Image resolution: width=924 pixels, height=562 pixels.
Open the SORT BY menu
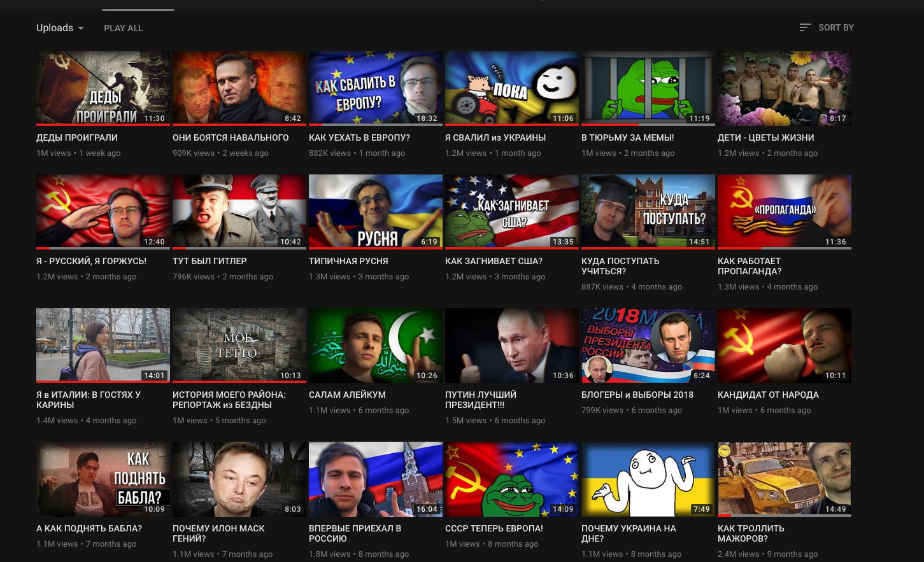(x=827, y=27)
